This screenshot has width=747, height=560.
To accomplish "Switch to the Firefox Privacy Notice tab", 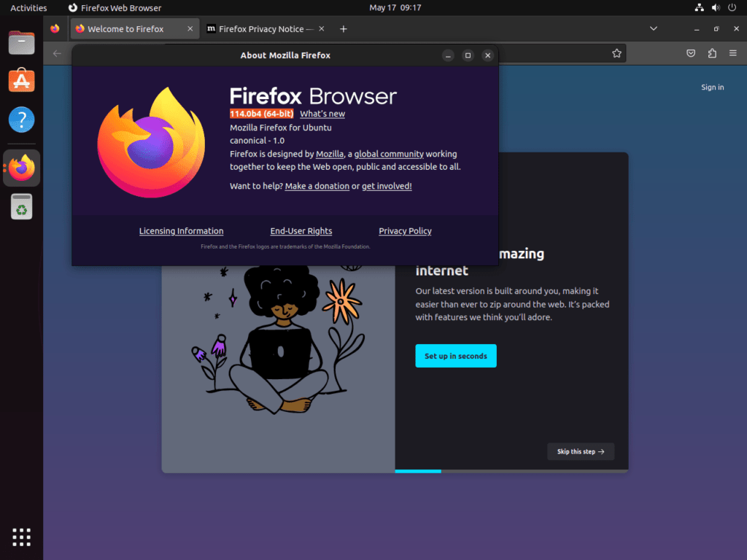I will pos(263,28).
